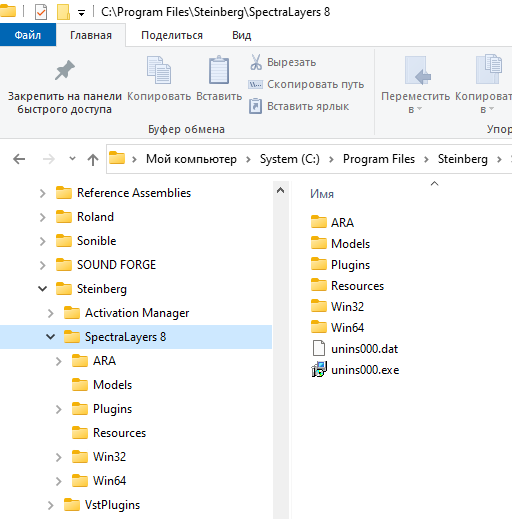Select the Resources folder in the file list
Viewport: 512px width, 519px height.
[347, 286]
